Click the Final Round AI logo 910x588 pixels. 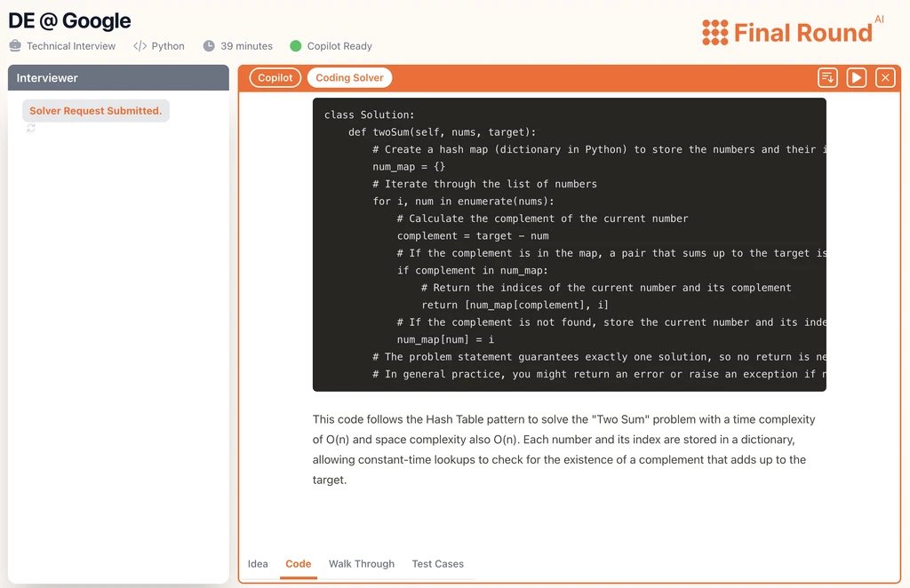(793, 31)
